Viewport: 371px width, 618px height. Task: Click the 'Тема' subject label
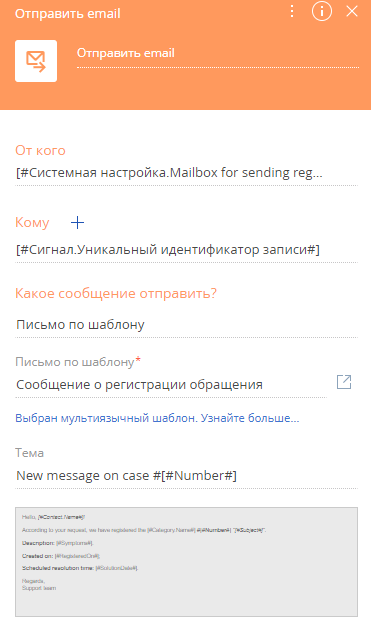(29, 453)
